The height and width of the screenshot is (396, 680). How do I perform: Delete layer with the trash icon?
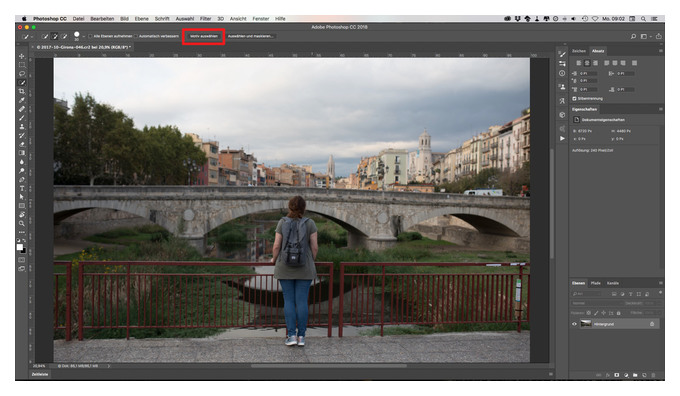[x=653, y=375]
